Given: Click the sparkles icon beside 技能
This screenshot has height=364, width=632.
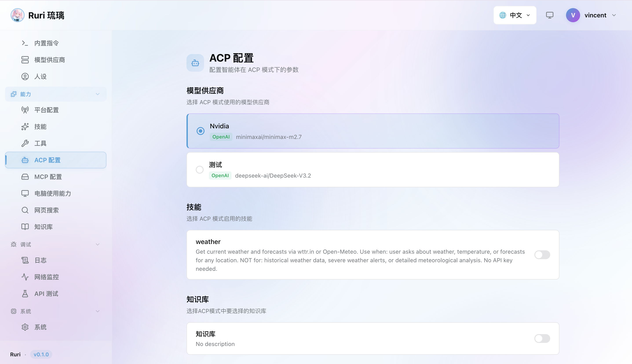Looking at the screenshot, I should (x=25, y=127).
